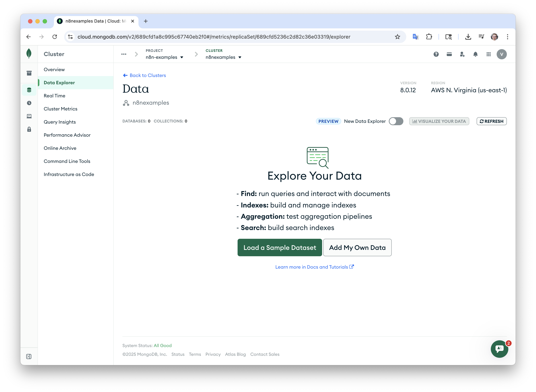Open the support chat bubble
Image resolution: width=536 pixels, height=392 pixels.
[x=499, y=349]
